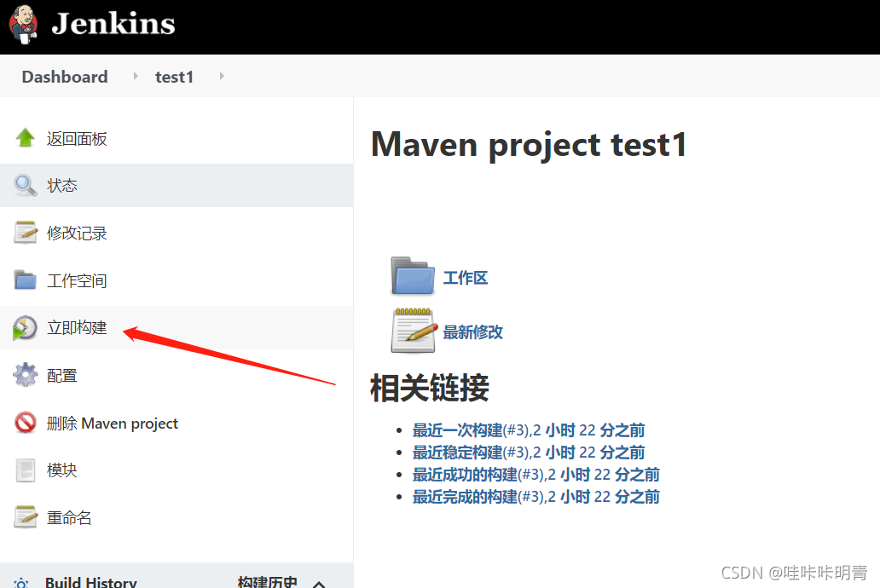Click the green up arrow icon
The image size is (880, 588).
click(26, 138)
